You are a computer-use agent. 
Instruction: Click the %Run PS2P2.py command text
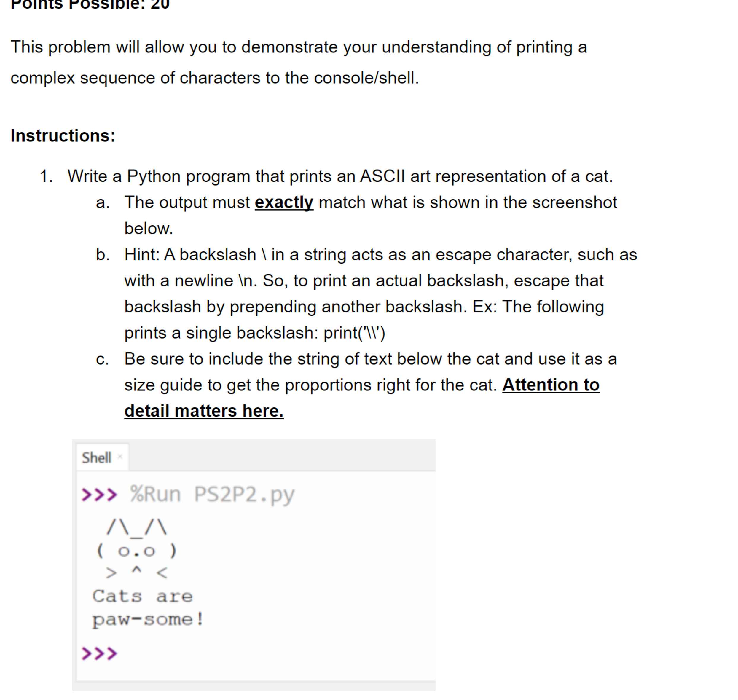tap(211, 493)
